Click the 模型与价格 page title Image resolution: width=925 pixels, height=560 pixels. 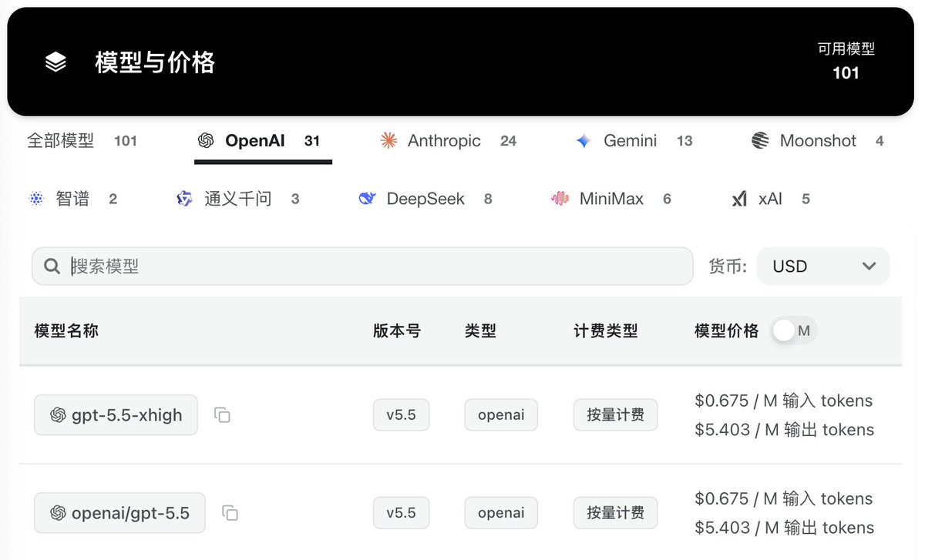(155, 62)
